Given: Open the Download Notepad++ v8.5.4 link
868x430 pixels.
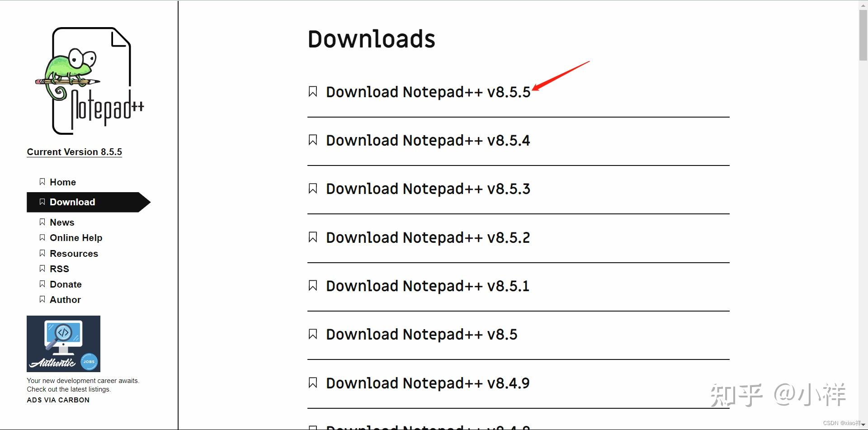Looking at the screenshot, I should tap(428, 141).
